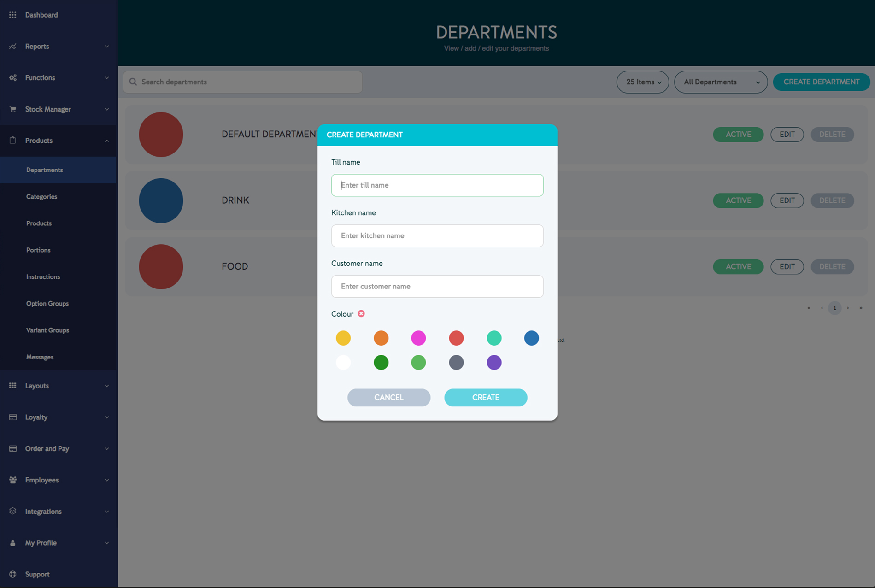Click the Support globe icon

click(13, 574)
